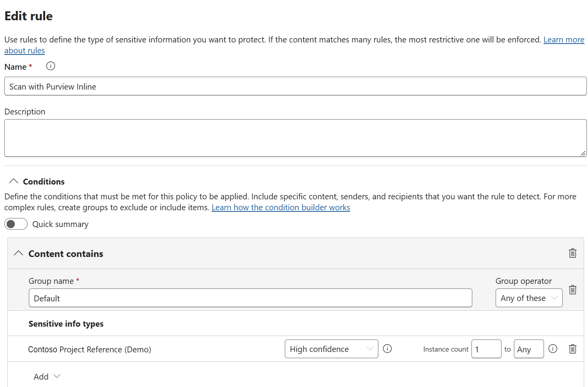This screenshot has height=387, width=588.
Task: Open Learn how the condition builder works
Action: tap(281, 208)
